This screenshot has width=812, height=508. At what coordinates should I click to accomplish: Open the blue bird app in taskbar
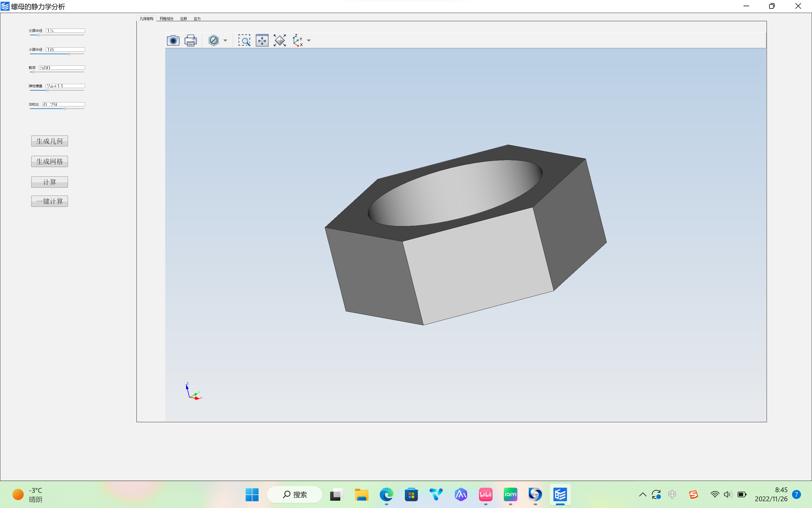[x=436, y=494]
